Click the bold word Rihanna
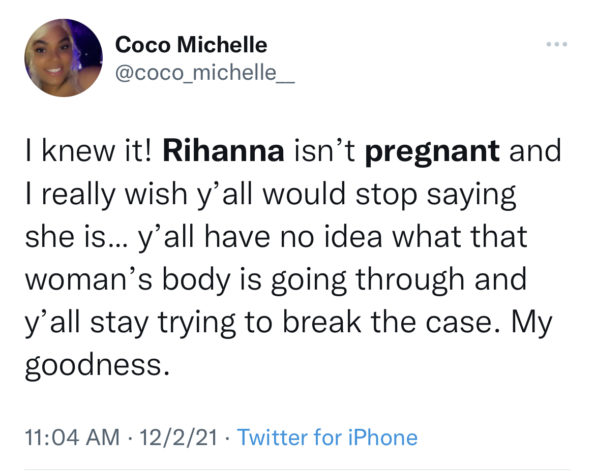The width and height of the screenshot is (595, 471). 223,151
